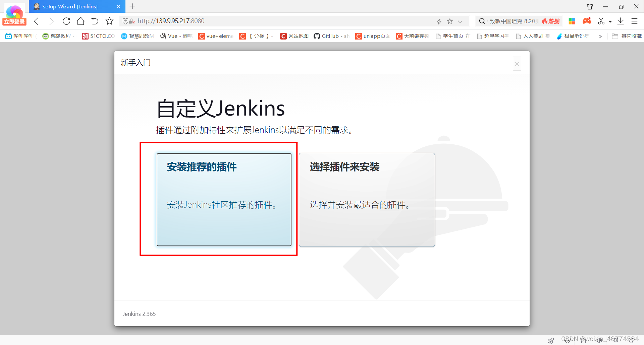Expand the address bar dropdown chevron
Image resolution: width=644 pixels, height=345 pixels.
pos(460,21)
